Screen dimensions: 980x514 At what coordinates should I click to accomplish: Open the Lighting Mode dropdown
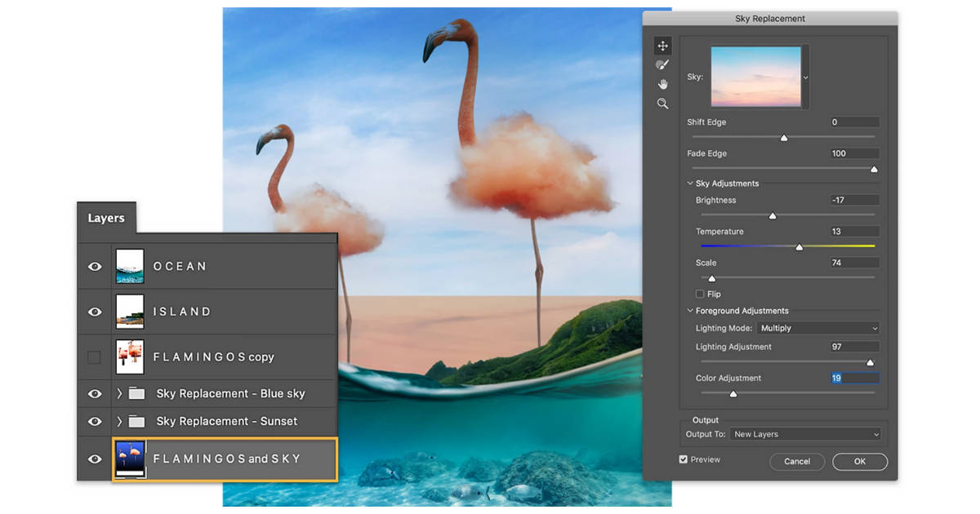coord(817,327)
